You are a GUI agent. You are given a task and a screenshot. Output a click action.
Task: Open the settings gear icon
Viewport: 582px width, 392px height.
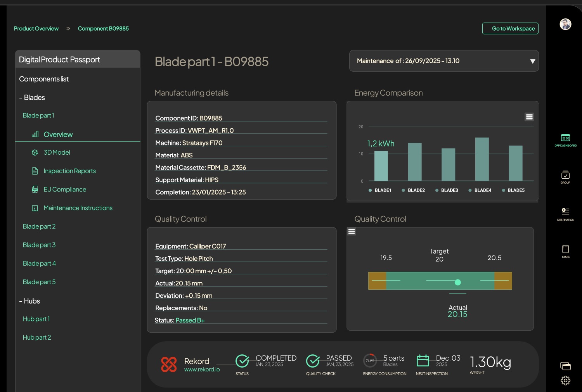coord(565,380)
